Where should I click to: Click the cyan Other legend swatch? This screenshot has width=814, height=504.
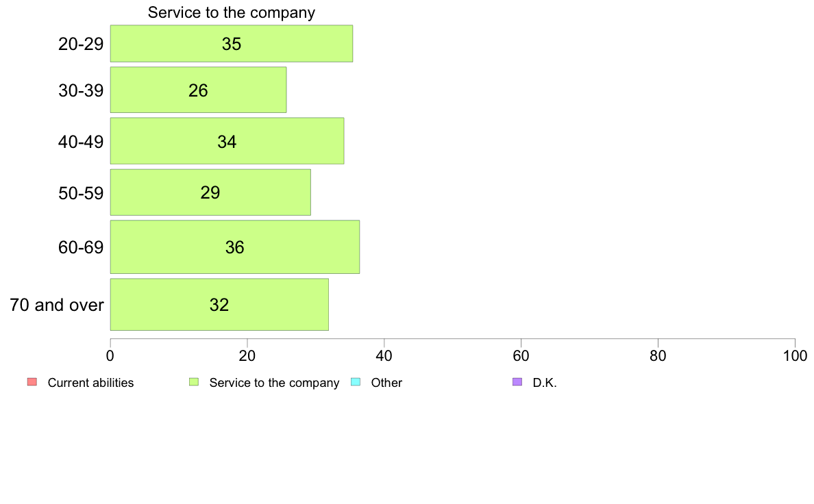[356, 382]
